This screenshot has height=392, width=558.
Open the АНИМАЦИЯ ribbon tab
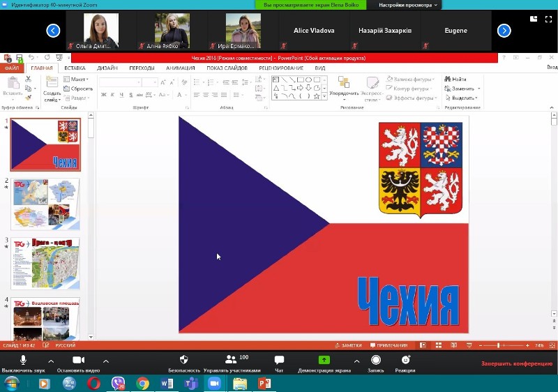[181, 68]
